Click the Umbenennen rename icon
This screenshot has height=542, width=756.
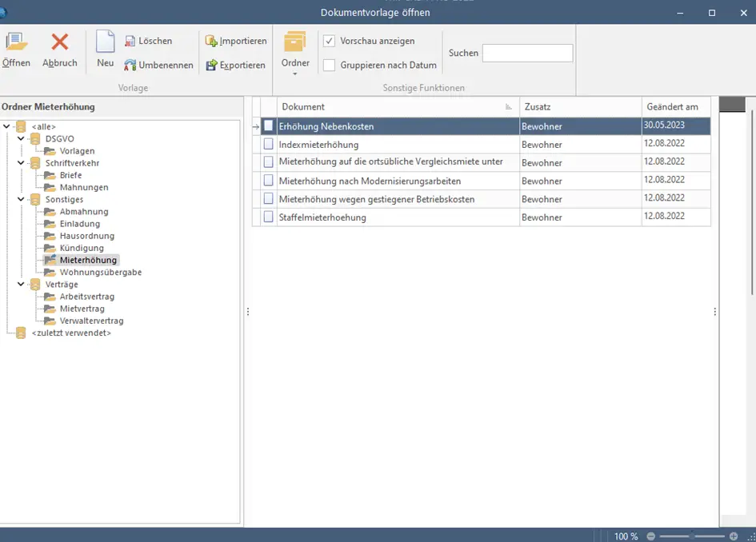click(x=130, y=65)
